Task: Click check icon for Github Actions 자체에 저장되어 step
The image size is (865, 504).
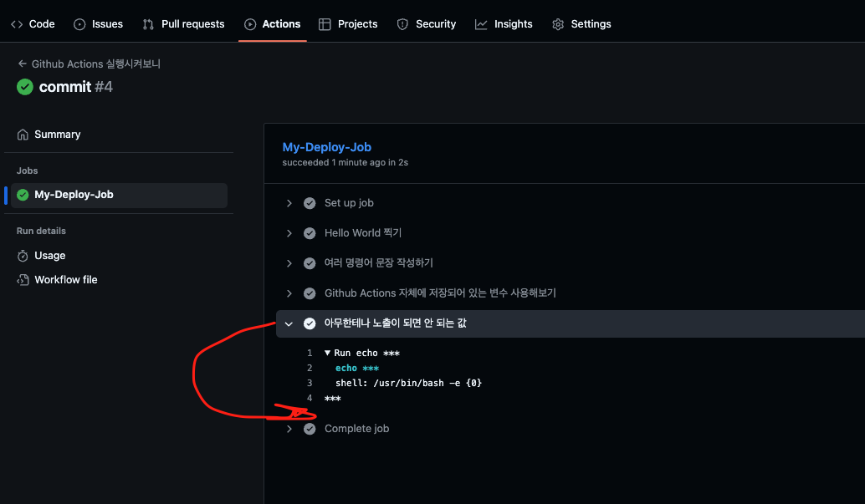Action: coord(310,293)
